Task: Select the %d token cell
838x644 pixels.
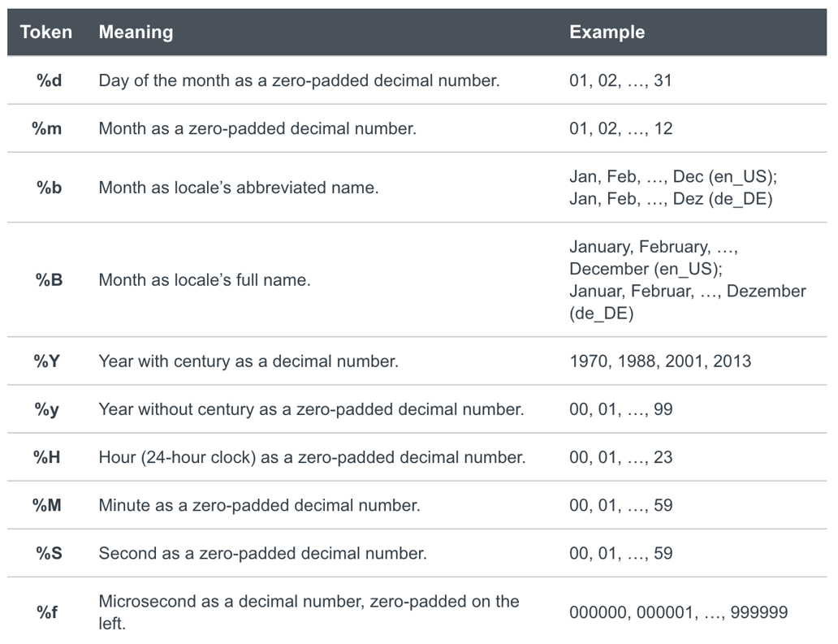Action: pyautogui.click(x=49, y=80)
